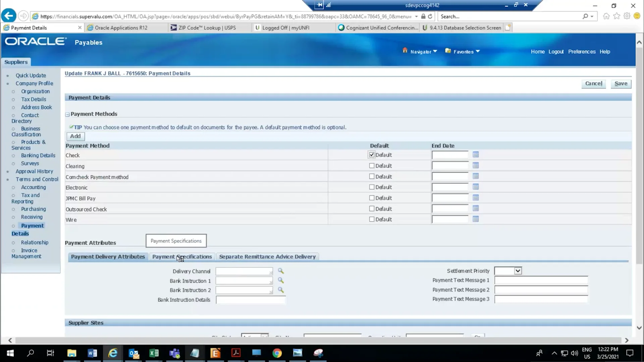Open Bank Instruction 1 lookup magnifier
This screenshot has width=644, height=362.
281,281
